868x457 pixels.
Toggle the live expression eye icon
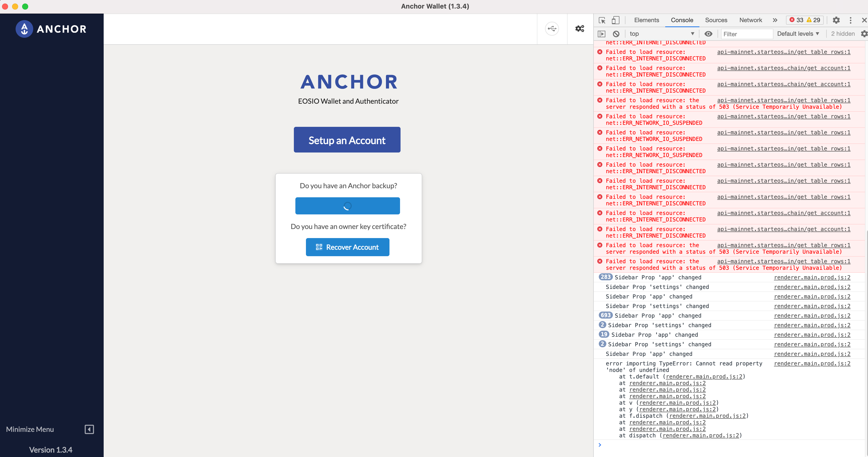click(709, 34)
